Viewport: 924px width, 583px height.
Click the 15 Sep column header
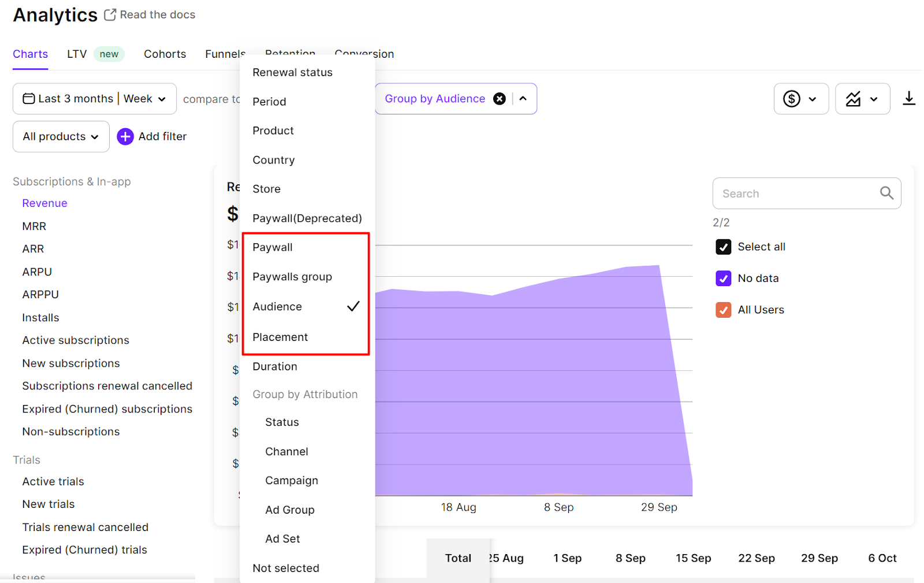coord(694,558)
